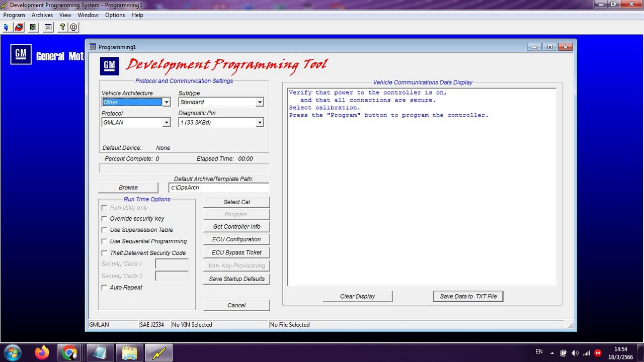This screenshot has height=362, width=644.
Task: Open the View menu
Action: click(x=65, y=15)
